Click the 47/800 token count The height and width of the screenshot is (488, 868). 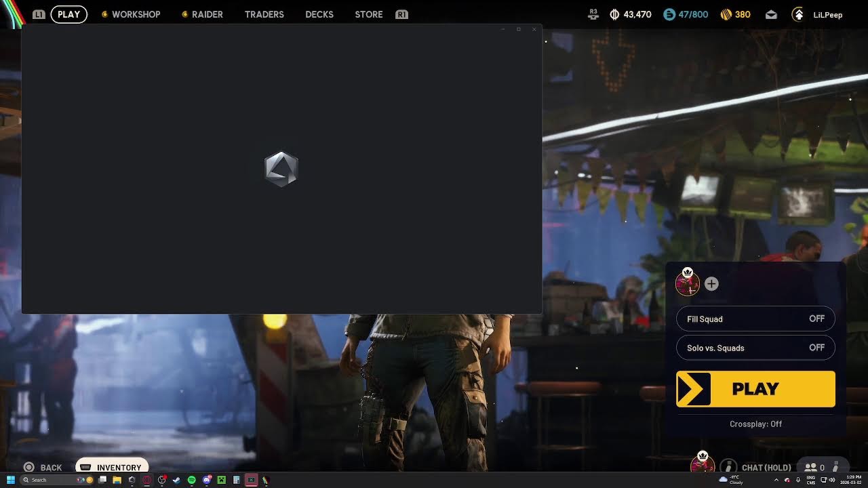coord(693,14)
